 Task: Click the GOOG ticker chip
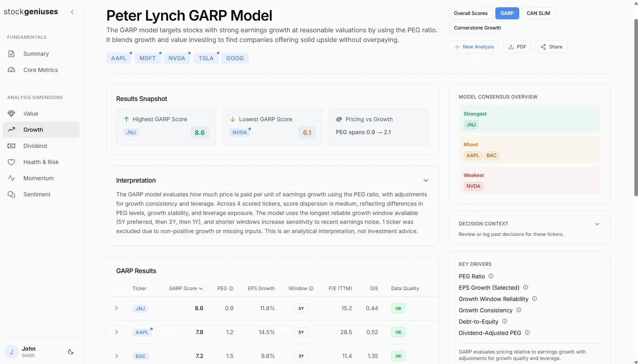coord(235,58)
